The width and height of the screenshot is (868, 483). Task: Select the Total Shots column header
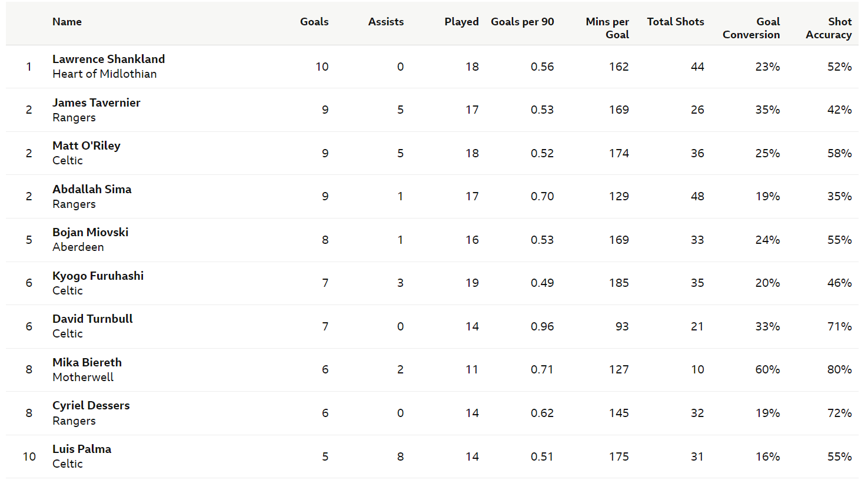point(676,22)
